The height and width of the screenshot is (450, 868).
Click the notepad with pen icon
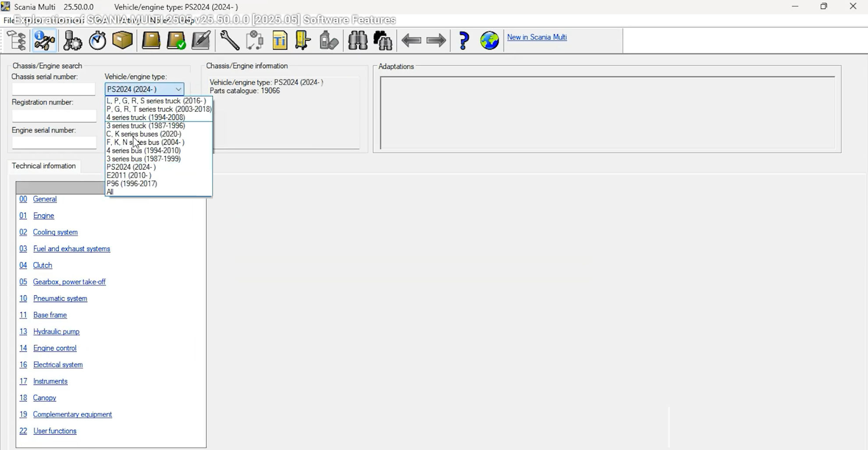point(201,41)
